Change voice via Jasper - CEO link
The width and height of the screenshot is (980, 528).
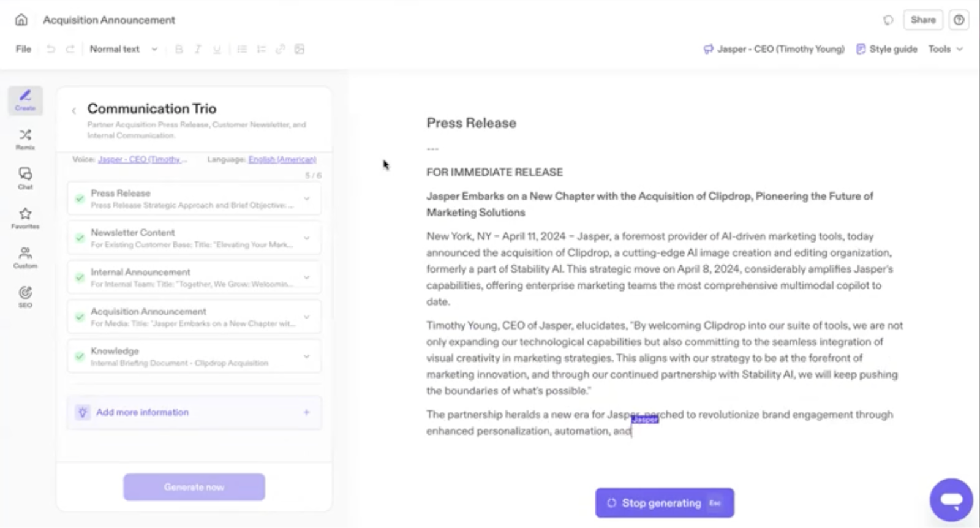click(x=142, y=159)
